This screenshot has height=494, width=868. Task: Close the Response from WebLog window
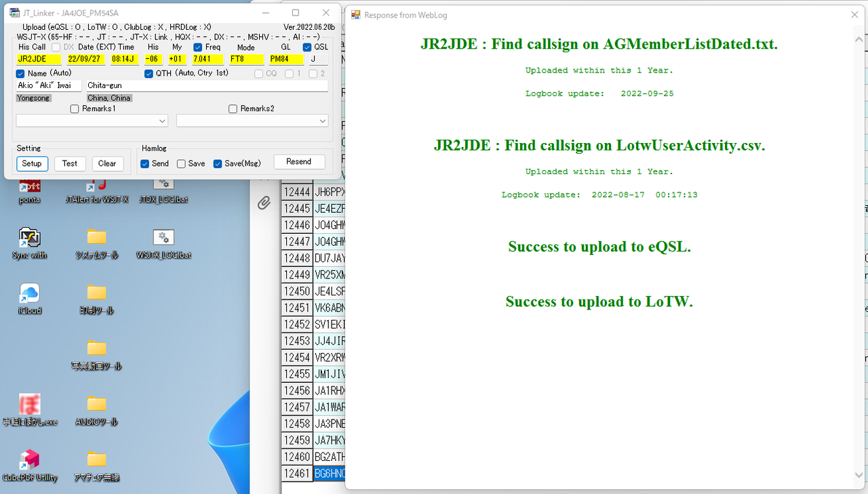coord(854,15)
